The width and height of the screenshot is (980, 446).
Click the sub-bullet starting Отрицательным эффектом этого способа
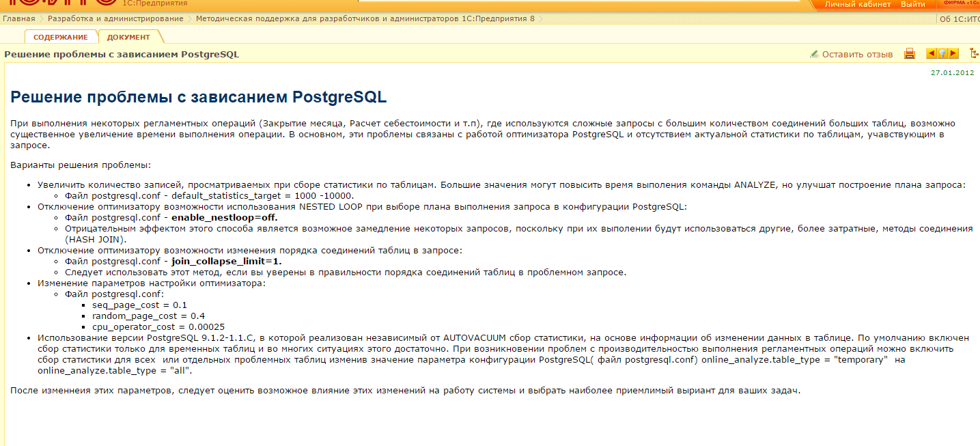(x=519, y=234)
